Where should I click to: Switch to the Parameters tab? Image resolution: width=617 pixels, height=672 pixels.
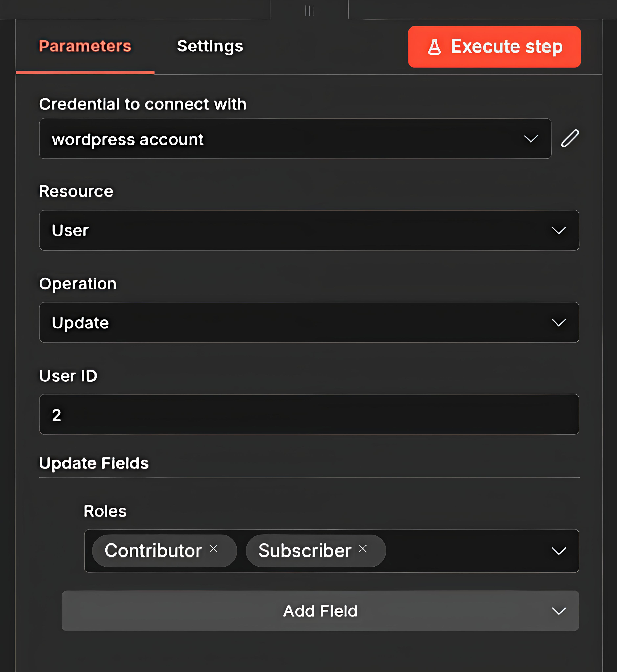[85, 46]
